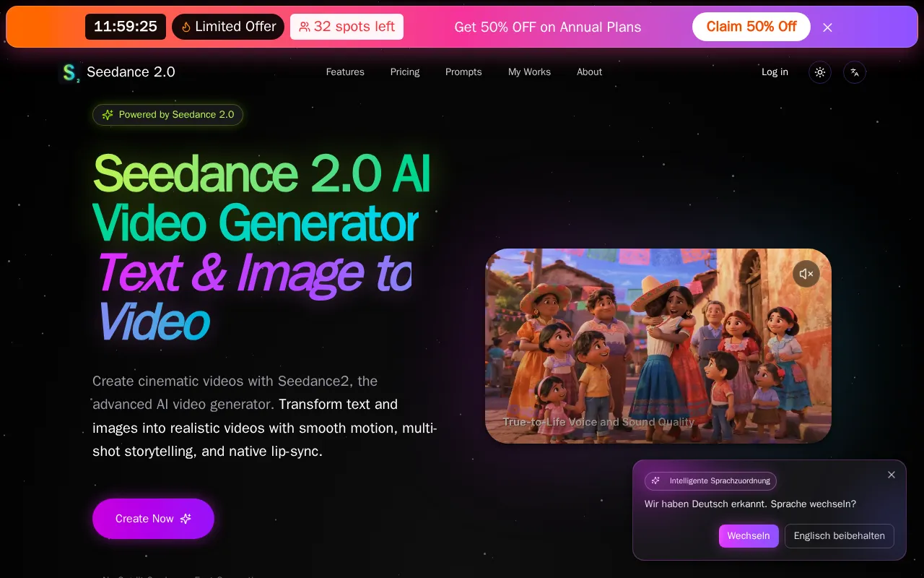Image resolution: width=924 pixels, height=578 pixels.
Task: Click the Create Now button
Action: pyautogui.click(x=153, y=519)
